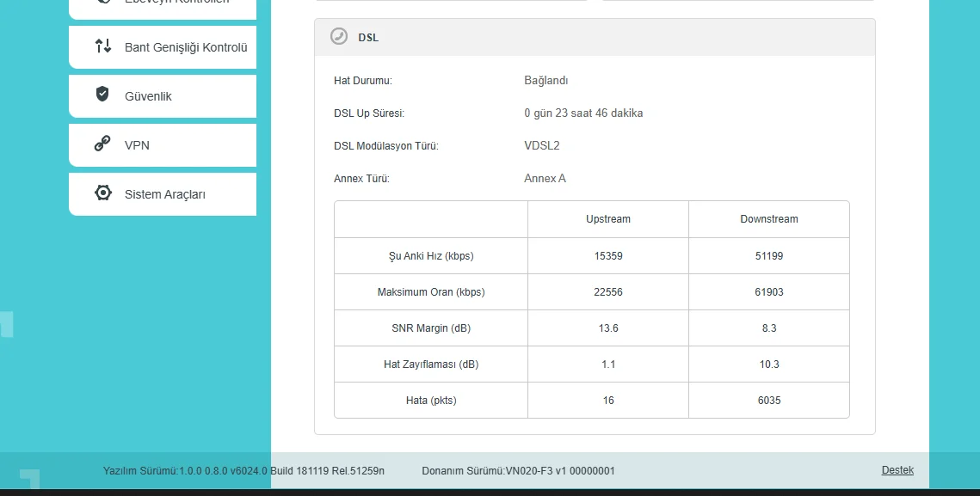Select downstream attenuation value 10.3
This screenshot has height=496, width=980.
click(x=768, y=364)
